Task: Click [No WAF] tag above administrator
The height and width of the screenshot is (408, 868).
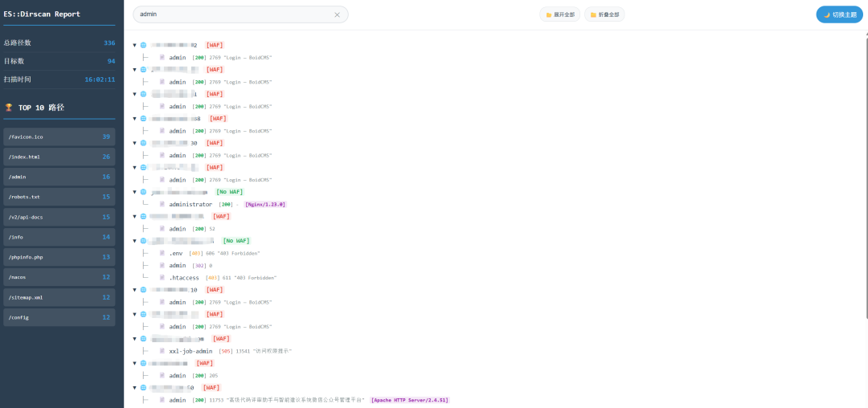Action: pos(229,192)
